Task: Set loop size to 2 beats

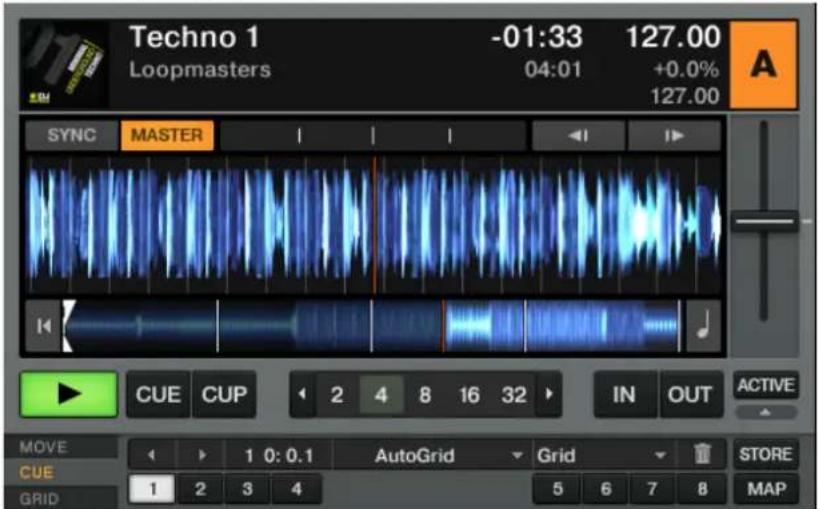Action: [x=337, y=395]
